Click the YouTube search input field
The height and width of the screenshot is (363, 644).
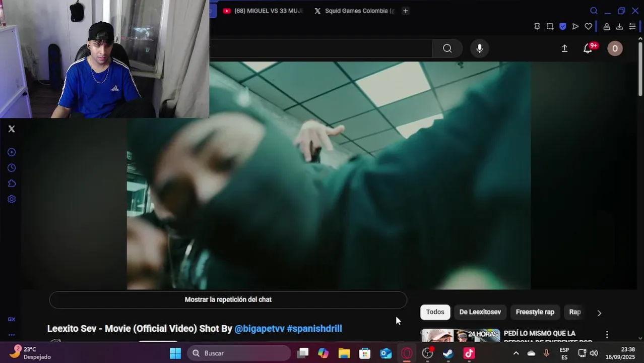pyautogui.click(x=321, y=48)
